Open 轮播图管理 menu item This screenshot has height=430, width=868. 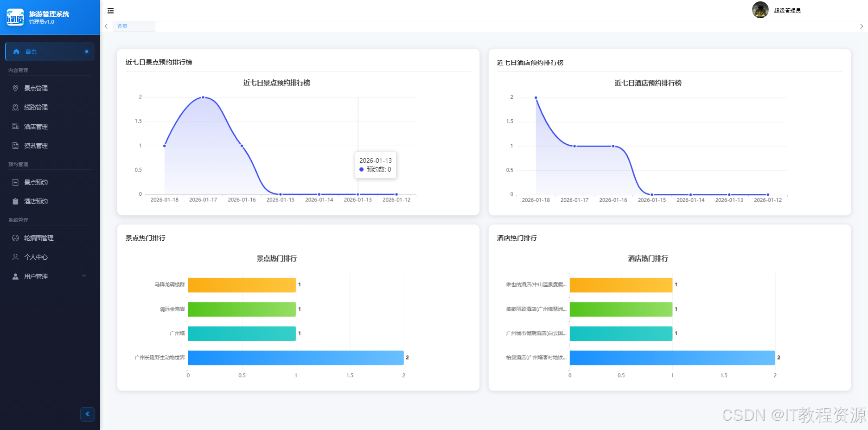point(50,238)
